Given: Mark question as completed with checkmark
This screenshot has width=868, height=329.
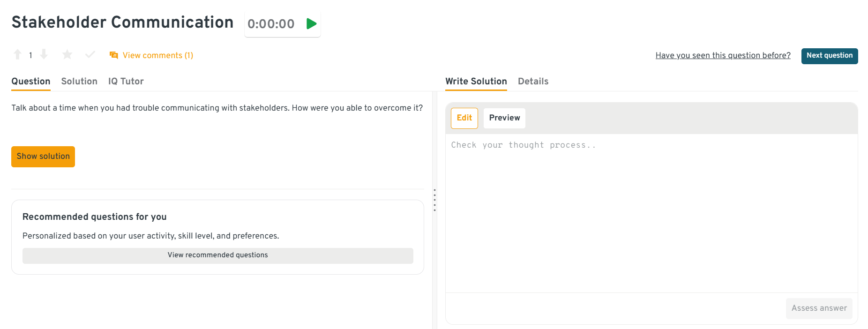Looking at the screenshot, I should coord(90,55).
